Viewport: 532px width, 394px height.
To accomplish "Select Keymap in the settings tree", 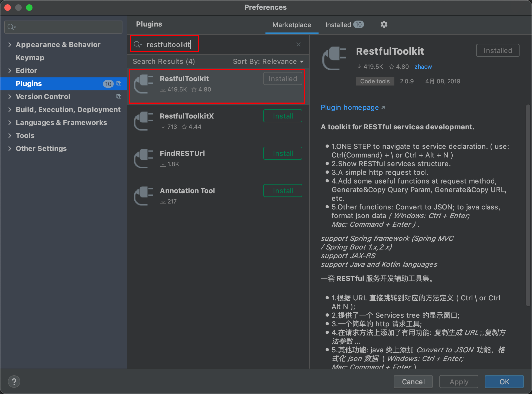I will pos(30,58).
